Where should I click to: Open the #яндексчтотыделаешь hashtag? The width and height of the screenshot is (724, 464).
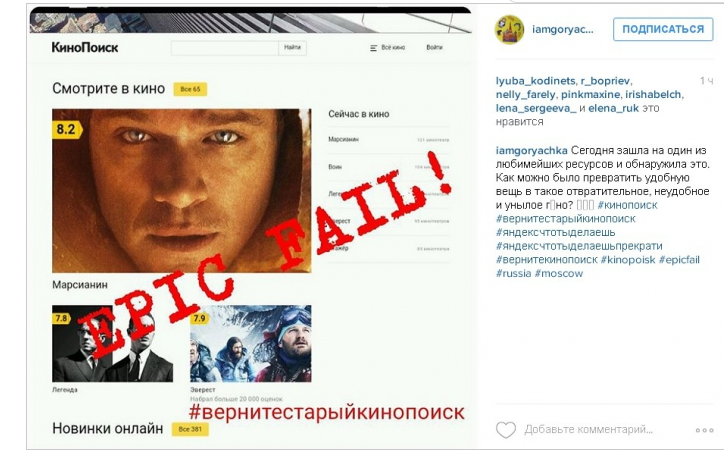[x=555, y=232]
